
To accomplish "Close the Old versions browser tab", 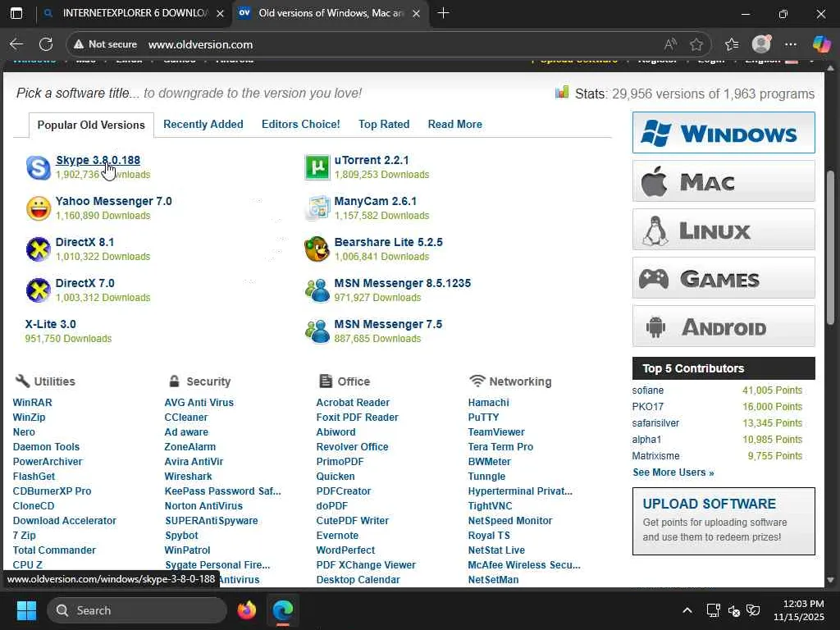I will (x=416, y=13).
